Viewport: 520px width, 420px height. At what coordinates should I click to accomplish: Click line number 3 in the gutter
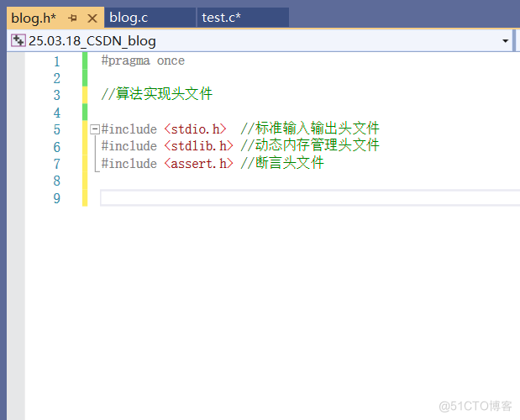click(57, 96)
